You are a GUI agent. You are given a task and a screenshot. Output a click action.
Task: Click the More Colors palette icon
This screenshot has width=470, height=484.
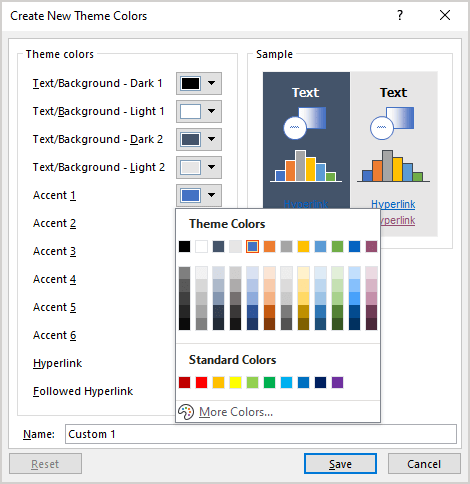(186, 412)
